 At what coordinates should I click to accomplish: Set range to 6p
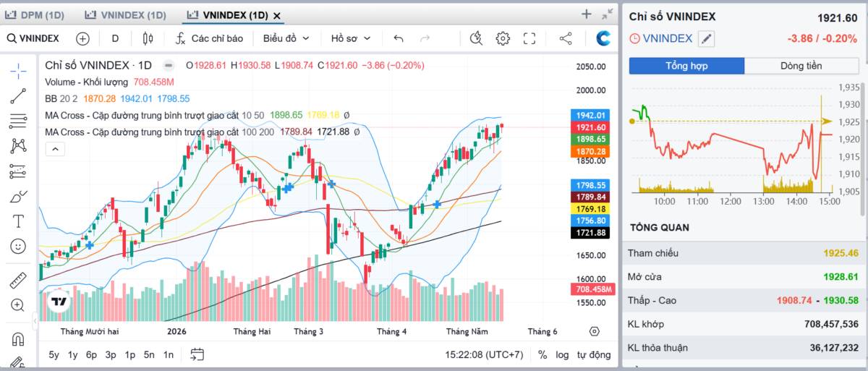click(x=91, y=354)
